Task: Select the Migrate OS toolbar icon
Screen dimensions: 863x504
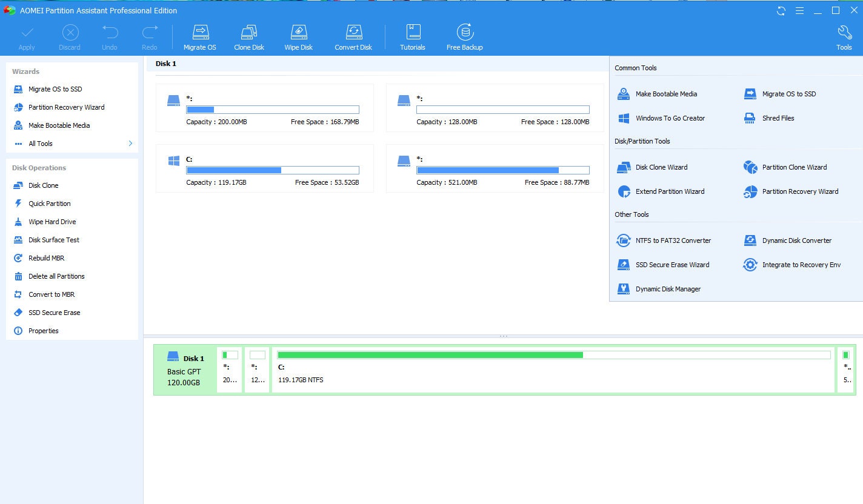Action: click(200, 35)
